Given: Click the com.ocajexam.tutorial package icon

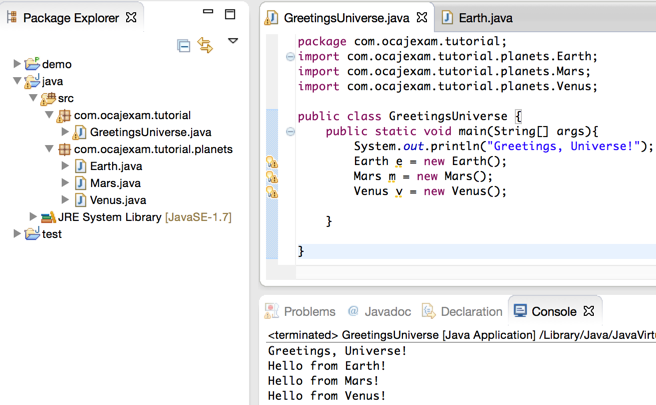Looking at the screenshot, I should point(64,115).
